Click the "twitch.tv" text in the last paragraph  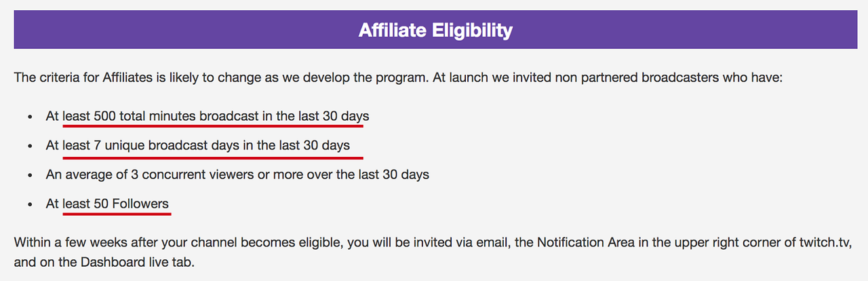818,242
